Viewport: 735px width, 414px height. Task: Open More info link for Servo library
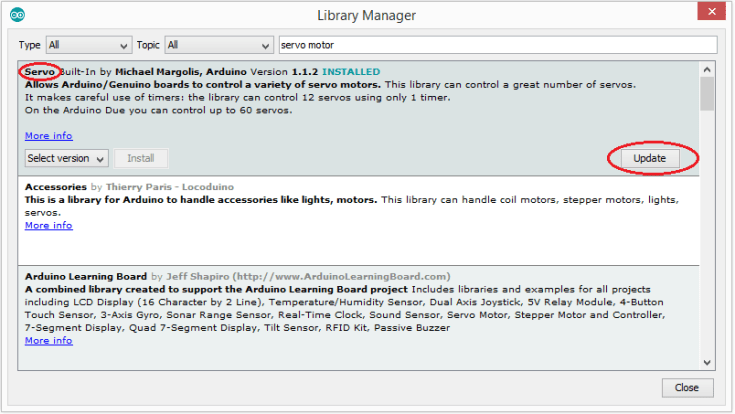click(49, 136)
